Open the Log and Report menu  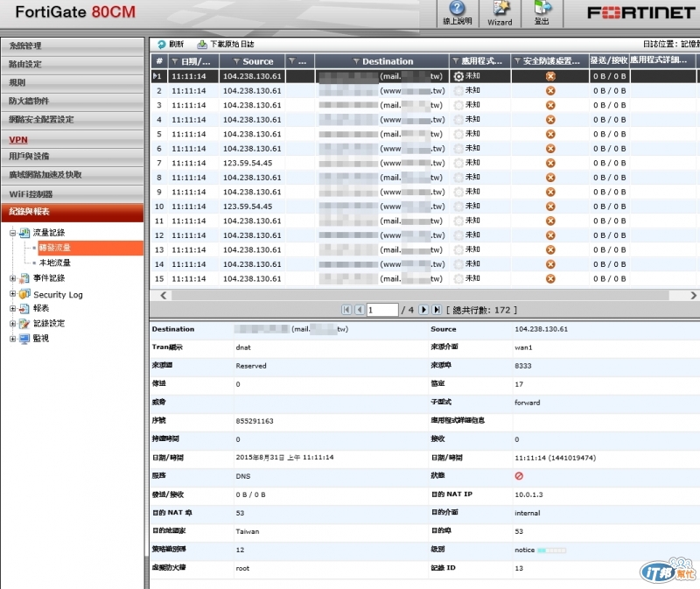coord(73,212)
